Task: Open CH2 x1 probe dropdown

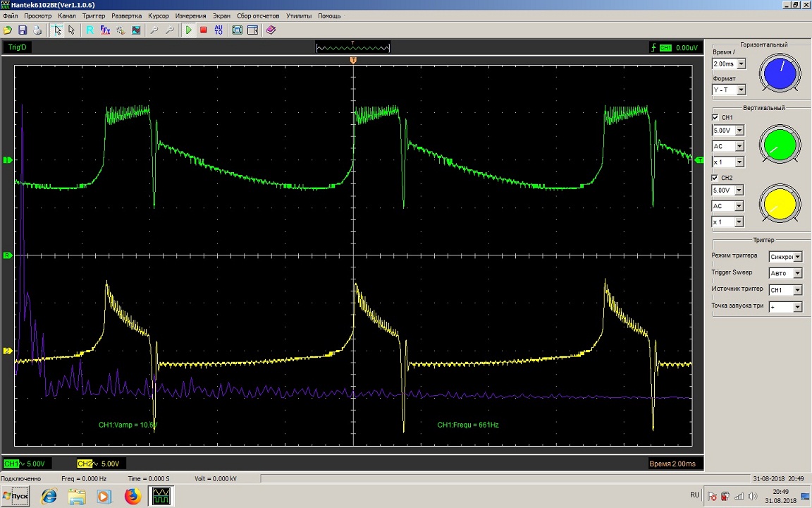Action: pyautogui.click(x=739, y=222)
